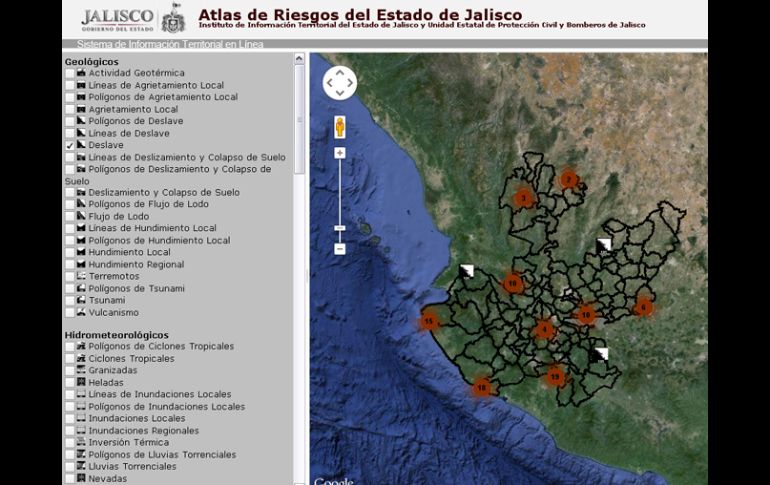This screenshot has width=770, height=485.
Task: Click the Flujo de Lodo layer label
Action: (x=118, y=216)
